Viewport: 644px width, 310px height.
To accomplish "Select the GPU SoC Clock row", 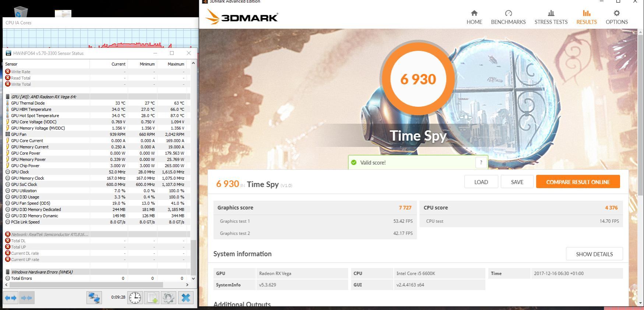I will (97, 184).
